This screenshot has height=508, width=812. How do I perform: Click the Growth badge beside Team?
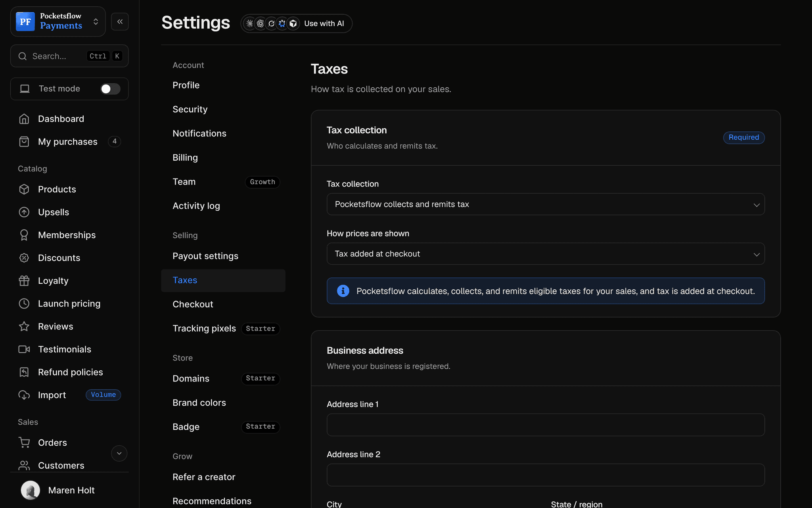click(262, 182)
